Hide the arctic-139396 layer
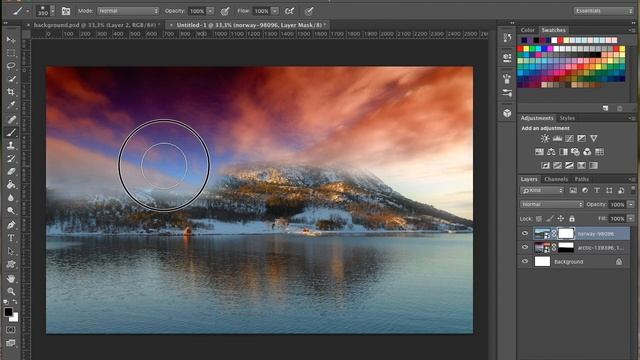Screen dimensions: 640x360 pos(525,247)
